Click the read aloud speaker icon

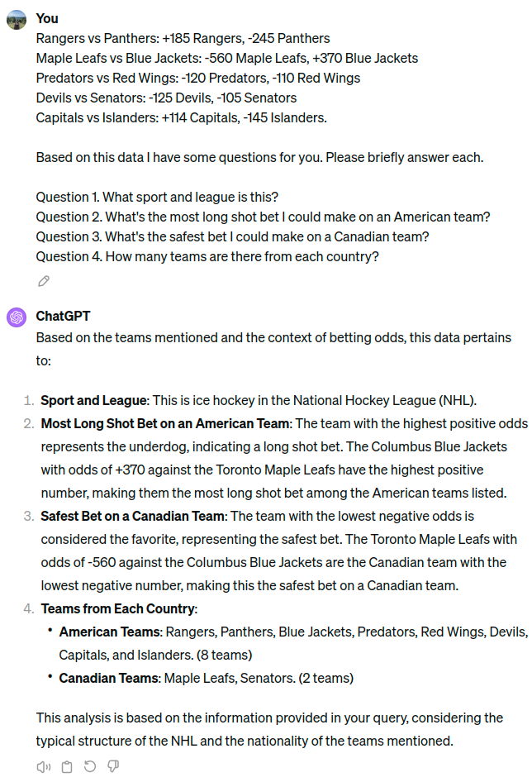click(x=44, y=766)
